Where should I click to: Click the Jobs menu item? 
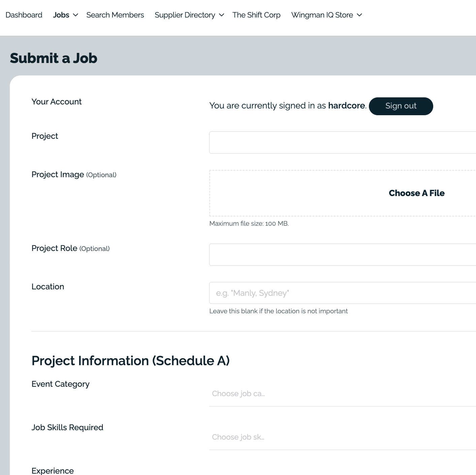[x=61, y=15]
